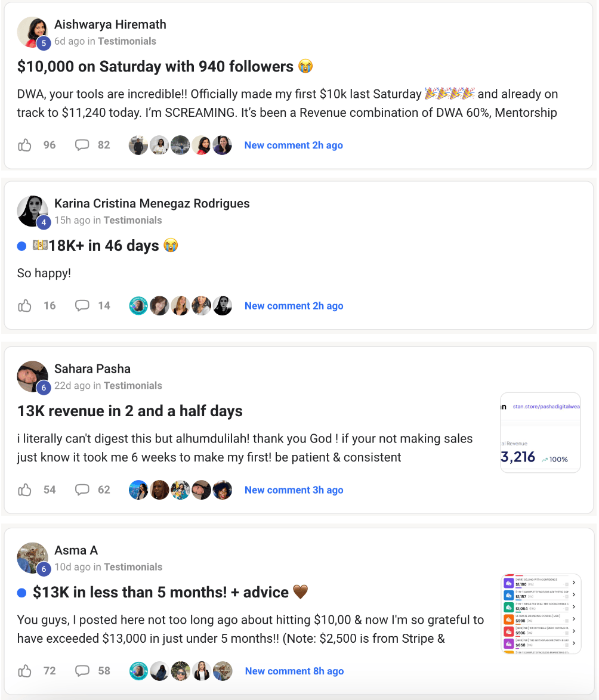Like the 18K+ in 46 days post

click(24, 306)
